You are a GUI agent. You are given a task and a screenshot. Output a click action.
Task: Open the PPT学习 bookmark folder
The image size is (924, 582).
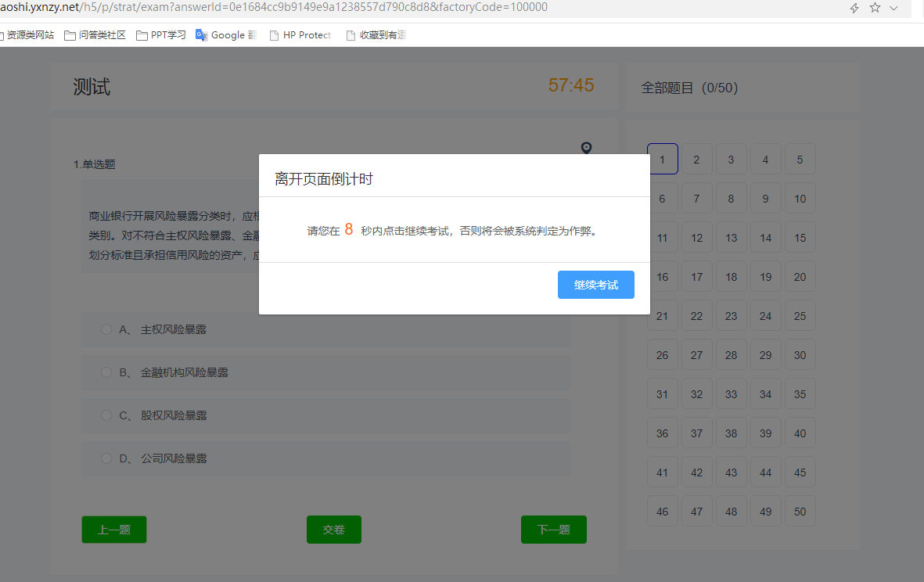click(x=161, y=35)
